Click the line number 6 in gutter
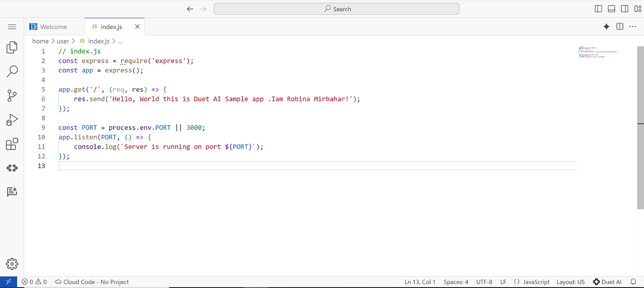 [x=43, y=99]
